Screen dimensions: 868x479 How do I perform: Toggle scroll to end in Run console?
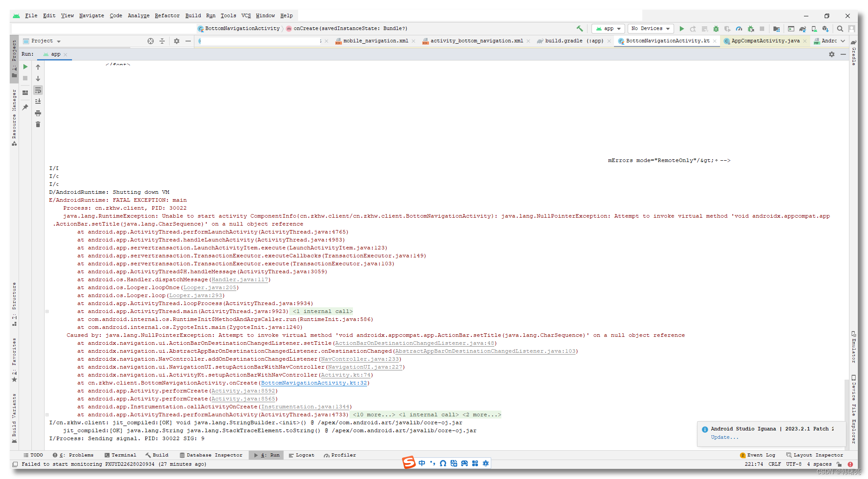[38, 102]
